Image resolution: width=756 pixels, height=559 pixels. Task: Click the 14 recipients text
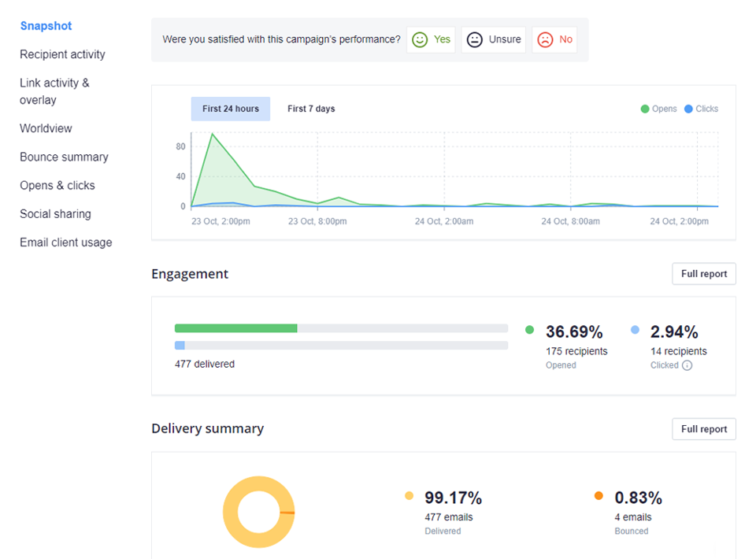tap(678, 351)
